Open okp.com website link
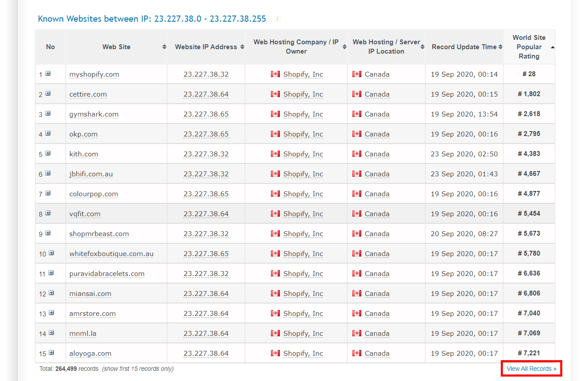The height and width of the screenshot is (381, 588). (84, 134)
